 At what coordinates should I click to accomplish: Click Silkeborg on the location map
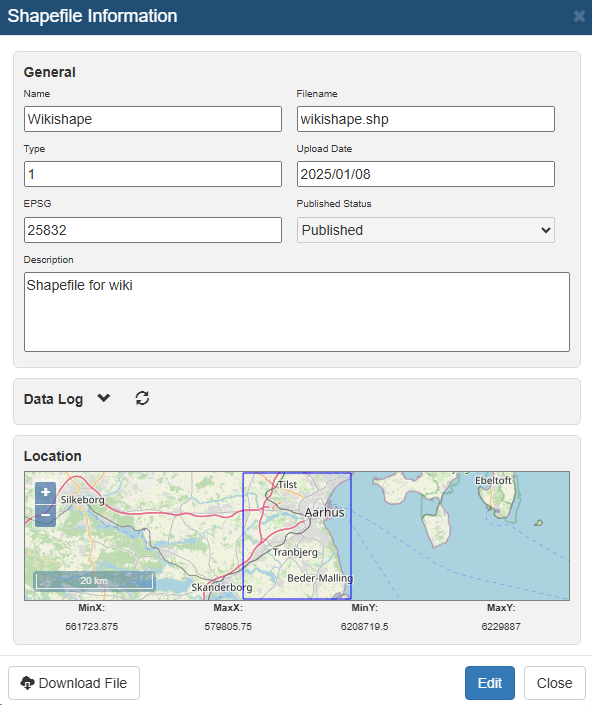pos(83,500)
